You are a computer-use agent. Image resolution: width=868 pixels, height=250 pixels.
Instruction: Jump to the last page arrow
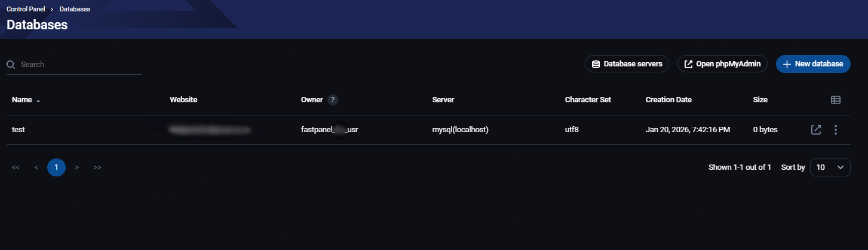click(97, 167)
